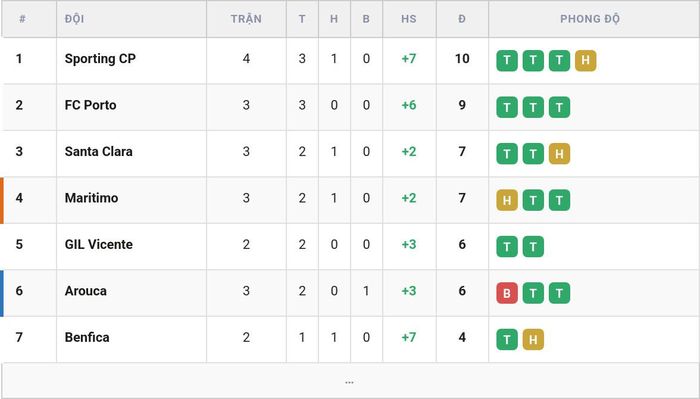Click GIL Vicente's first green T badge
Image resolution: width=700 pixels, height=399 pixels.
[507, 246]
